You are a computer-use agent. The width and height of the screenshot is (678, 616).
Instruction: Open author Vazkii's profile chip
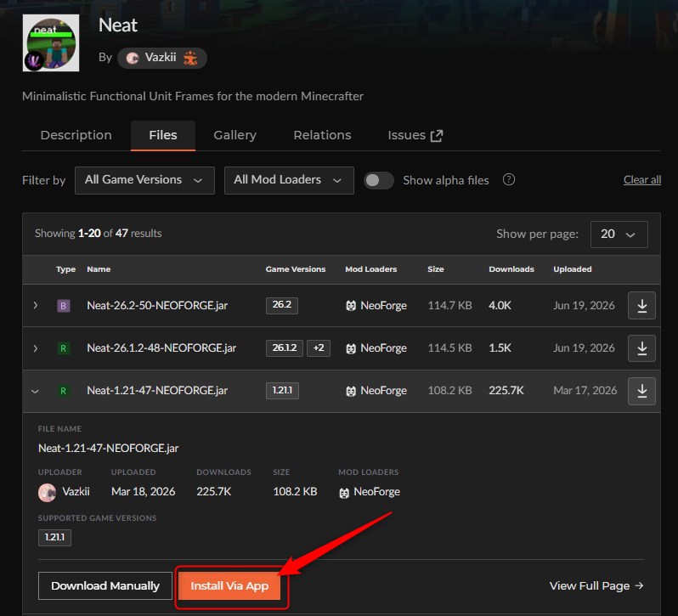161,58
